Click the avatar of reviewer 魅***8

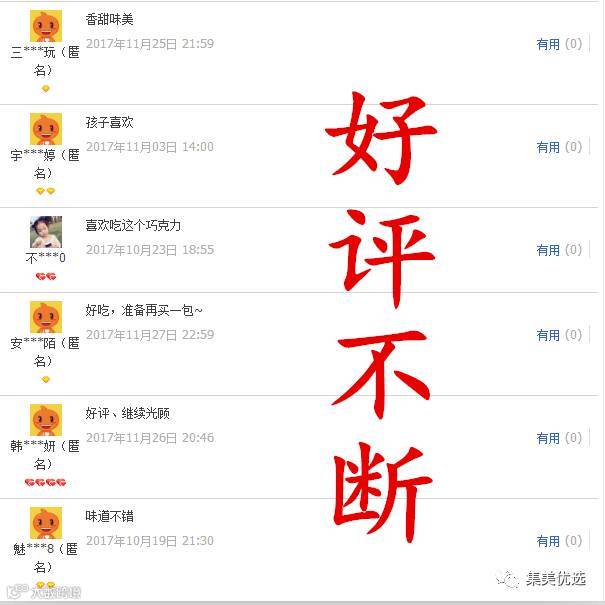click(46, 523)
